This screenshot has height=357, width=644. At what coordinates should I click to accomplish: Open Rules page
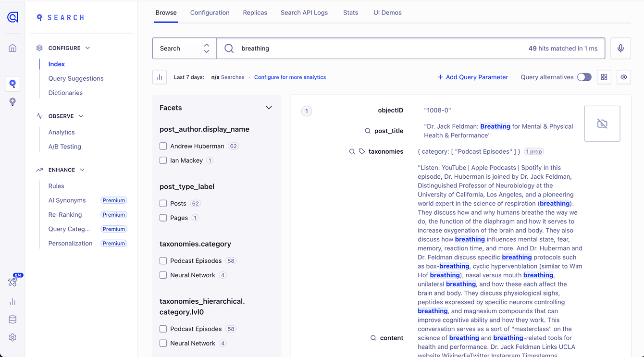(56, 186)
